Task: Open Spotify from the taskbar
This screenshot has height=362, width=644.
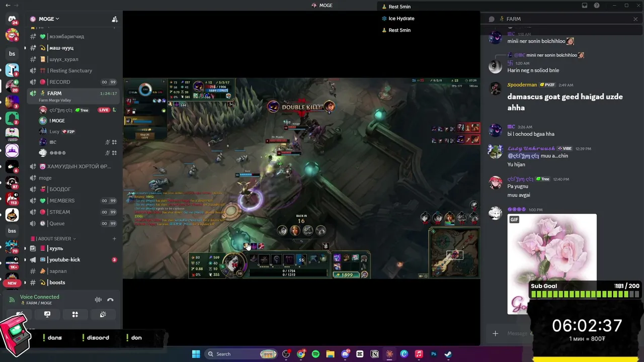Action: tap(315, 354)
